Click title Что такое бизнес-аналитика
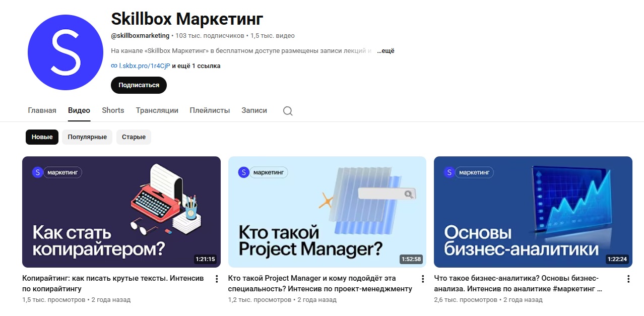 [x=518, y=284]
